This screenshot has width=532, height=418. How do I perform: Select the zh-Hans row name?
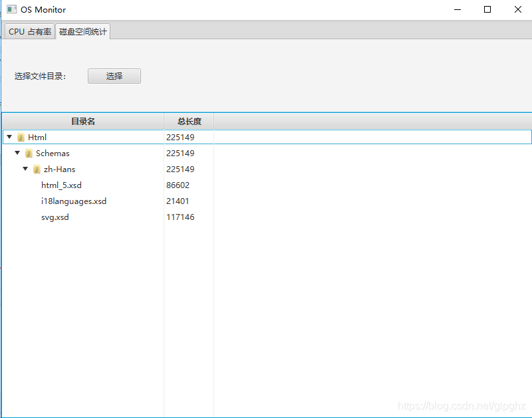tap(60, 169)
